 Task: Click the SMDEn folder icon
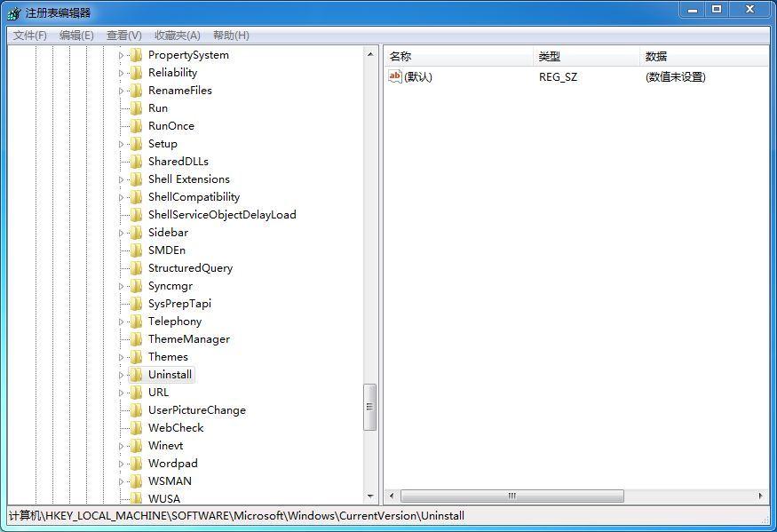point(136,250)
